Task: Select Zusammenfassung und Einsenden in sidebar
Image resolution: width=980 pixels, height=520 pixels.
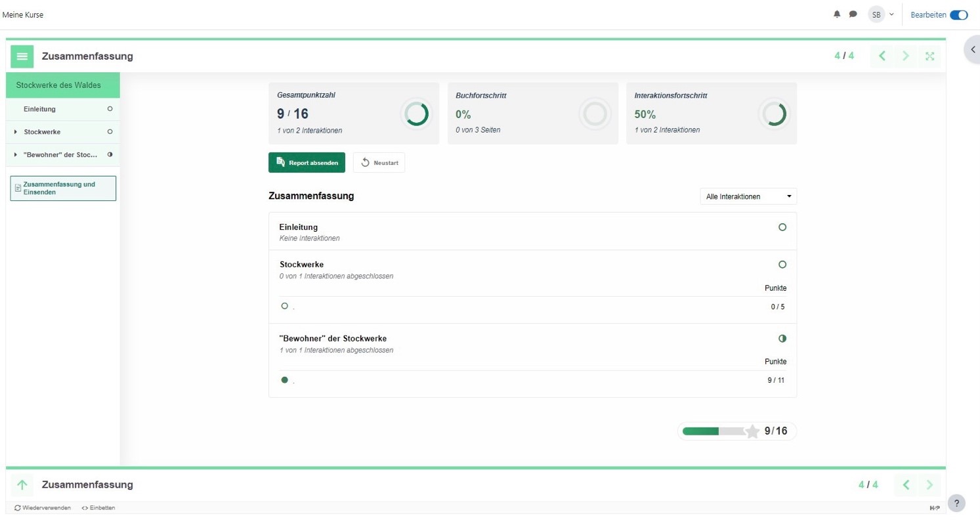Action: point(64,188)
